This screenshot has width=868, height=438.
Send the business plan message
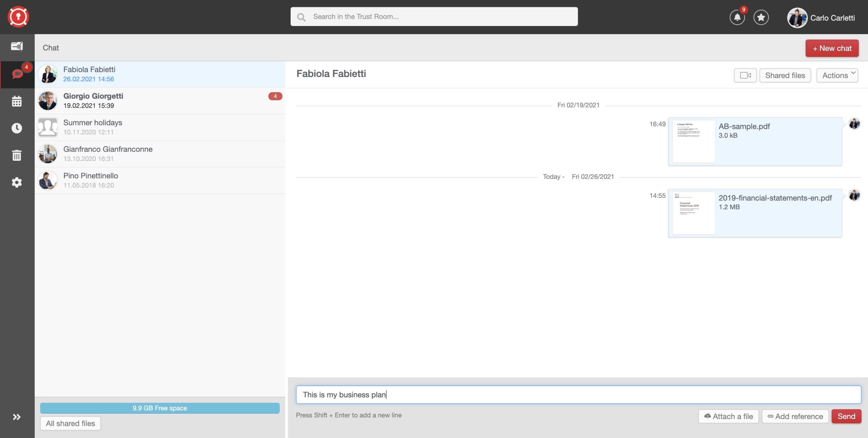click(846, 416)
